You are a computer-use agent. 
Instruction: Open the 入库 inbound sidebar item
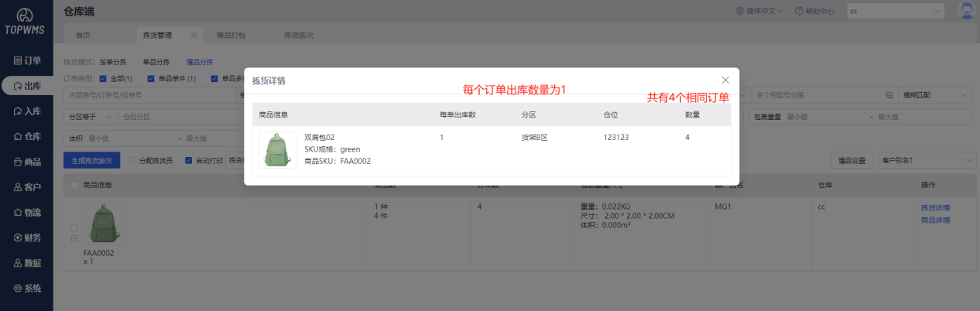tap(27, 111)
